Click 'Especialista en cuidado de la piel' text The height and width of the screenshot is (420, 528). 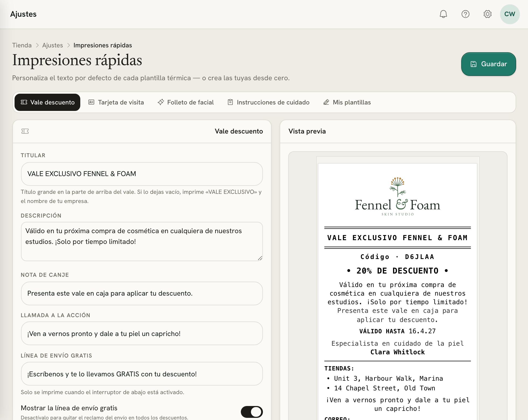[398, 344]
